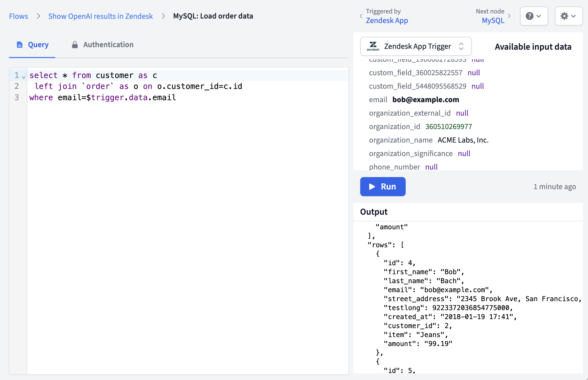This screenshot has height=380, width=588.
Task: Click the "customer_id": 2 output line
Action: 418,326
